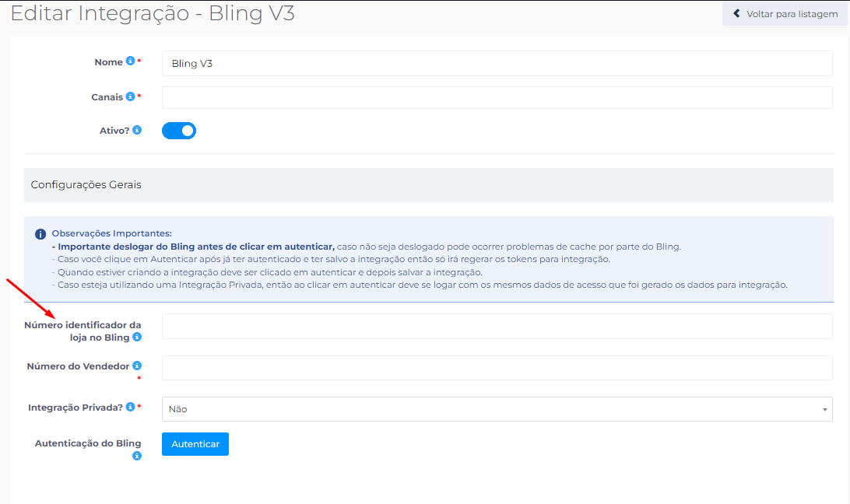Toggle the Ativo? switch off
The width and height of the screenshot is (850, 504).
(x=179, y=131)
